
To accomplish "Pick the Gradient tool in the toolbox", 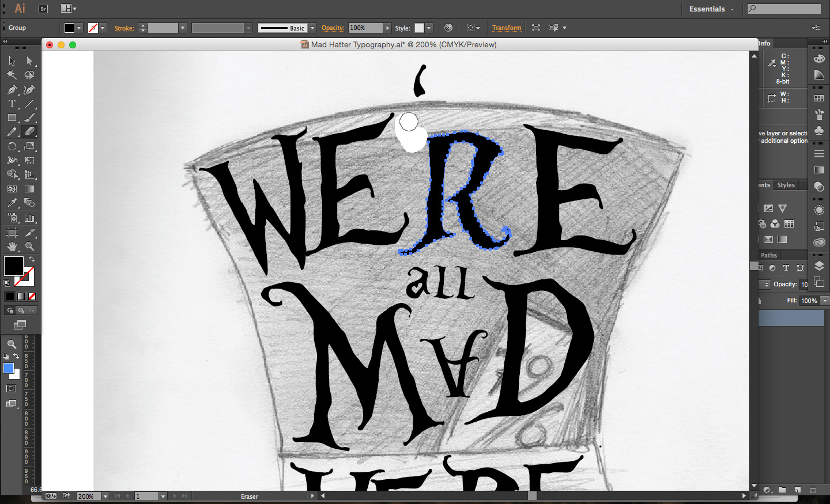I will click(29, 189).
